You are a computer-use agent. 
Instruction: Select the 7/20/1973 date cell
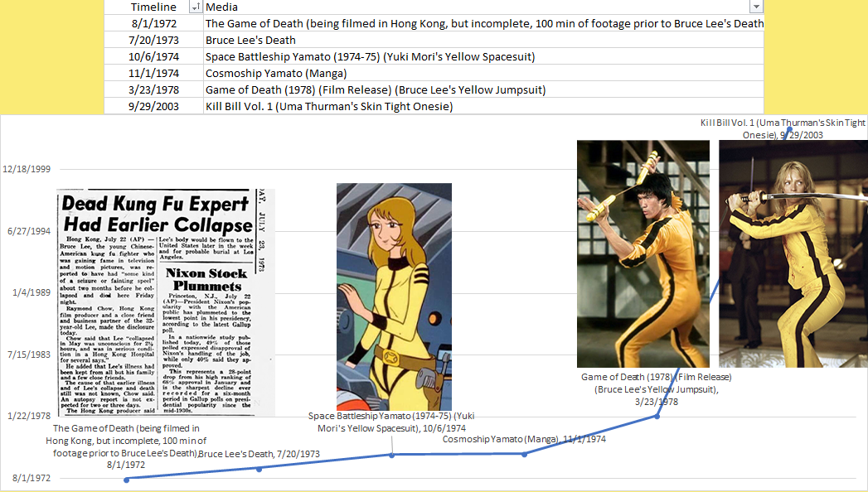pos(153,40)
